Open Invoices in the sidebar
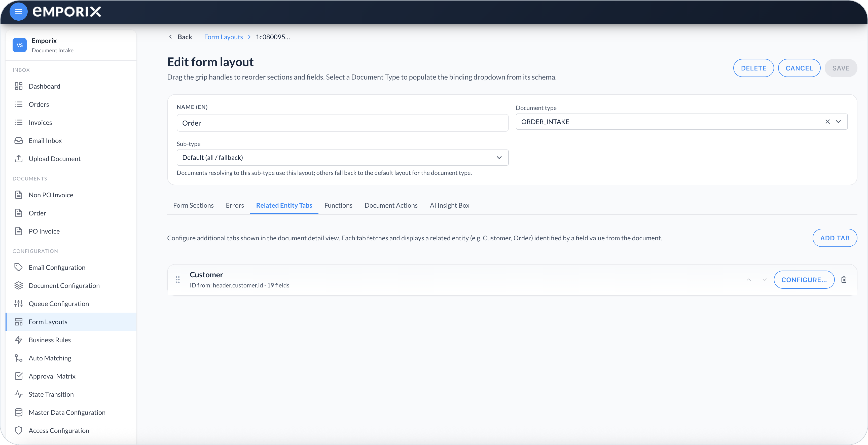The height and width of the screenshot is (445, 868). pyautogui.click(x=71, y=123)
